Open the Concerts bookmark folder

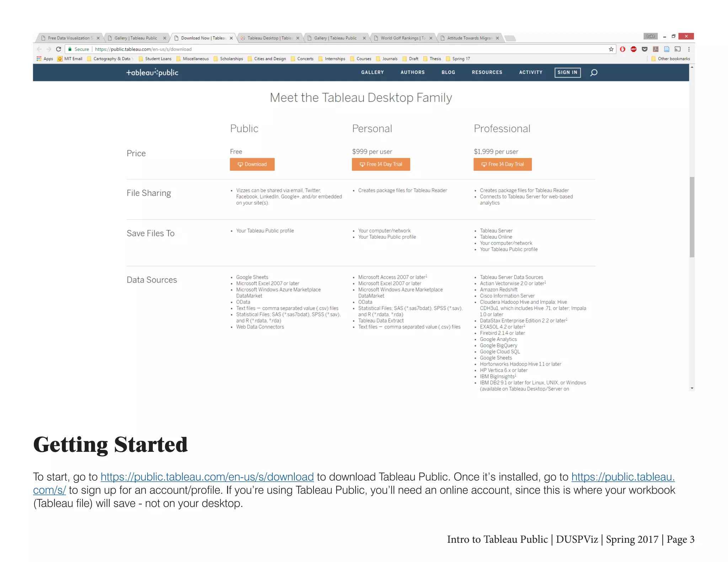pos(302,59)
